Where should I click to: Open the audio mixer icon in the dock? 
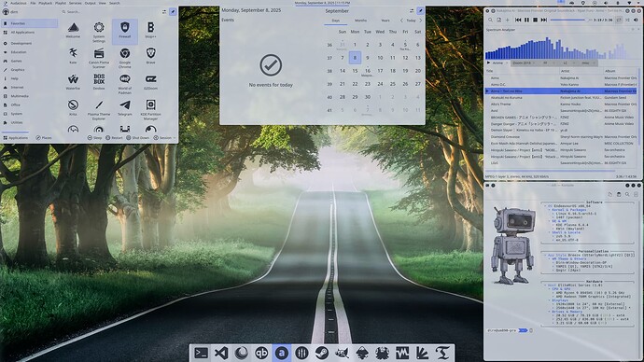301,353
